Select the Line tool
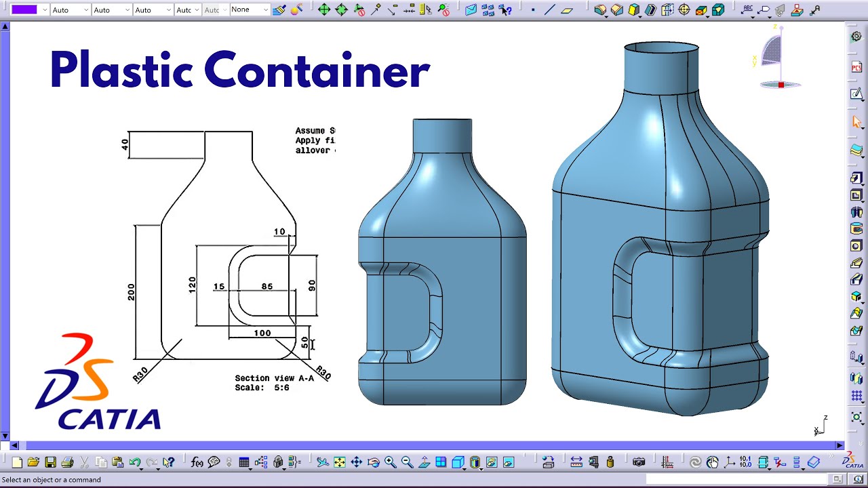The height and width of the screenshot is (488, 868). pos(549,10)
